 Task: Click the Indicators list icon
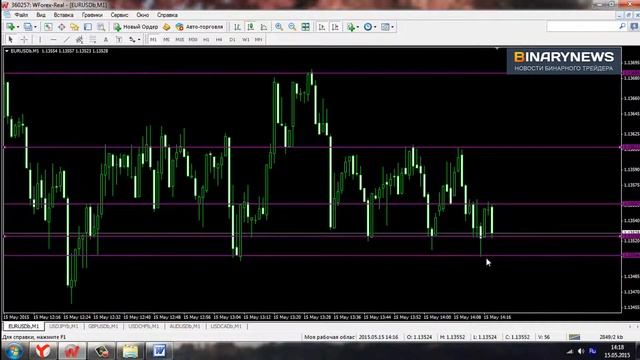(351, 27)
